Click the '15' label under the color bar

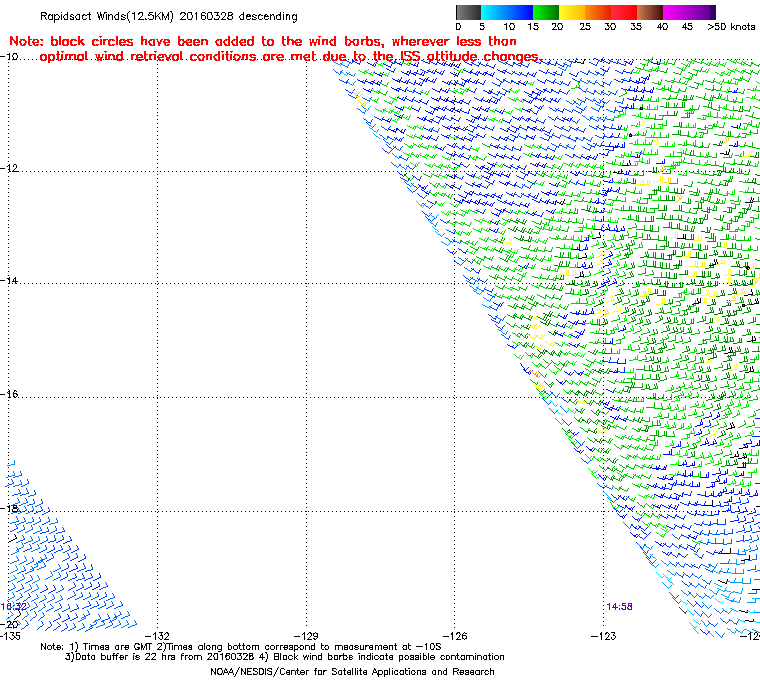tap(533, 27)
